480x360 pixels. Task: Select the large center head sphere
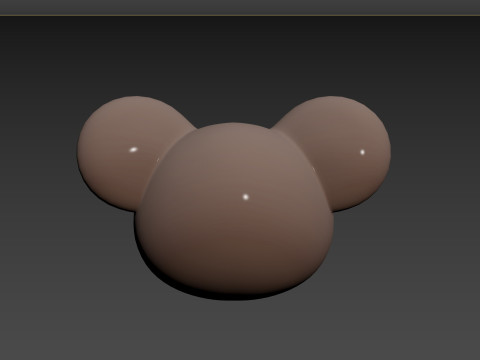(234, 213)
